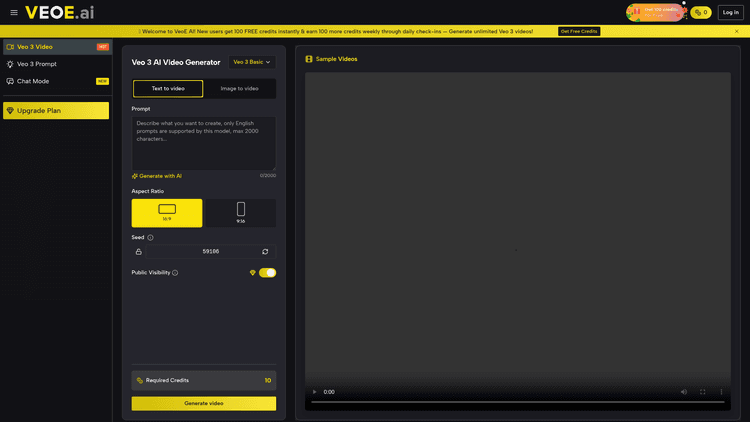Image resolution: width=750 pixels, height=422 pixels.
Task: Mute the sample video player
Action: (x=684, y=392)
